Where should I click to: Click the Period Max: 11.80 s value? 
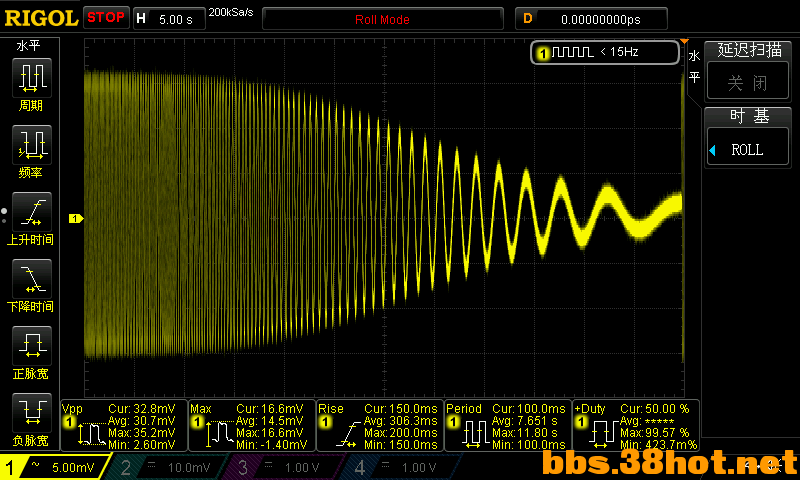point(525,433)
